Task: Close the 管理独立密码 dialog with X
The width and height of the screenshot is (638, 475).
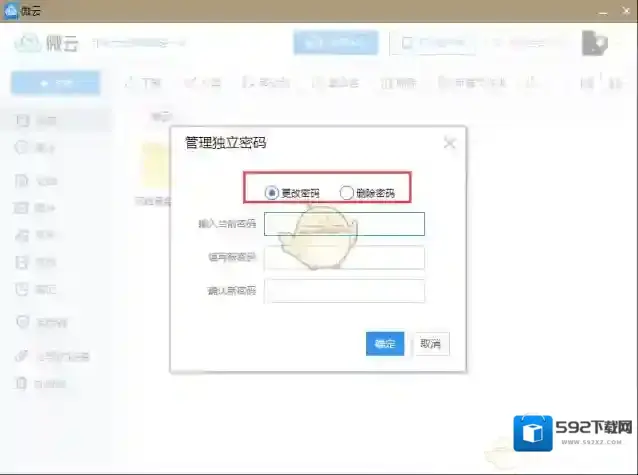Action: (449, 143)
